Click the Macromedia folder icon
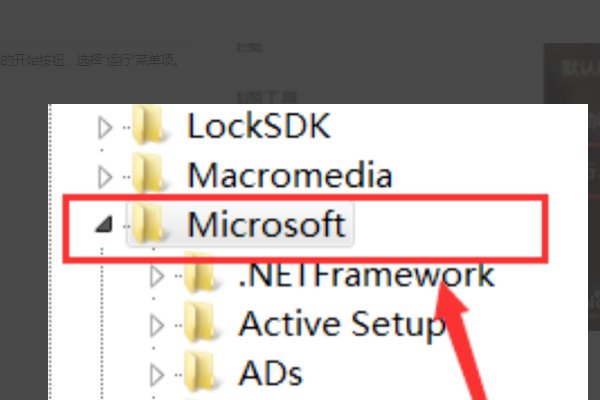Screen dimensions: 600x400 [147, 174]
